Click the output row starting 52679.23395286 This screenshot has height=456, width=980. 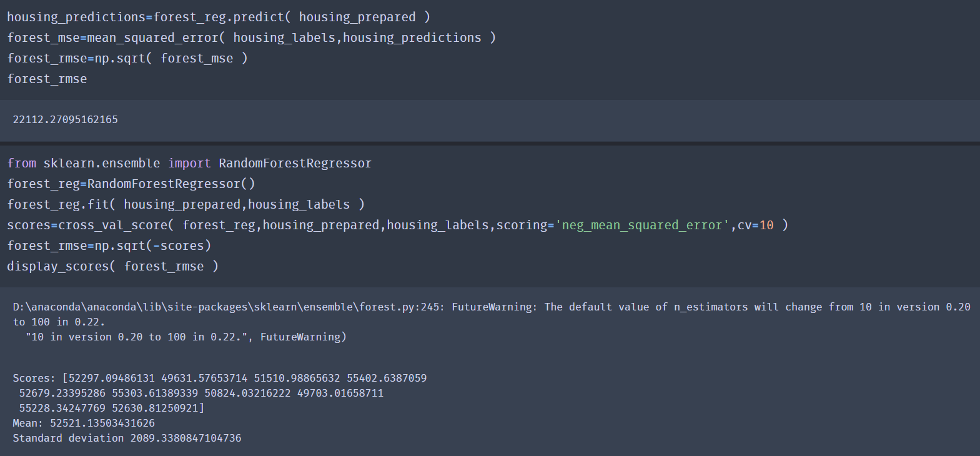(201, 394)
